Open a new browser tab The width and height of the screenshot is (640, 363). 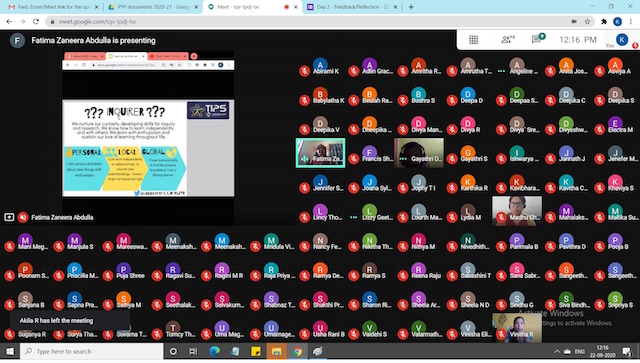coord(411,7)
